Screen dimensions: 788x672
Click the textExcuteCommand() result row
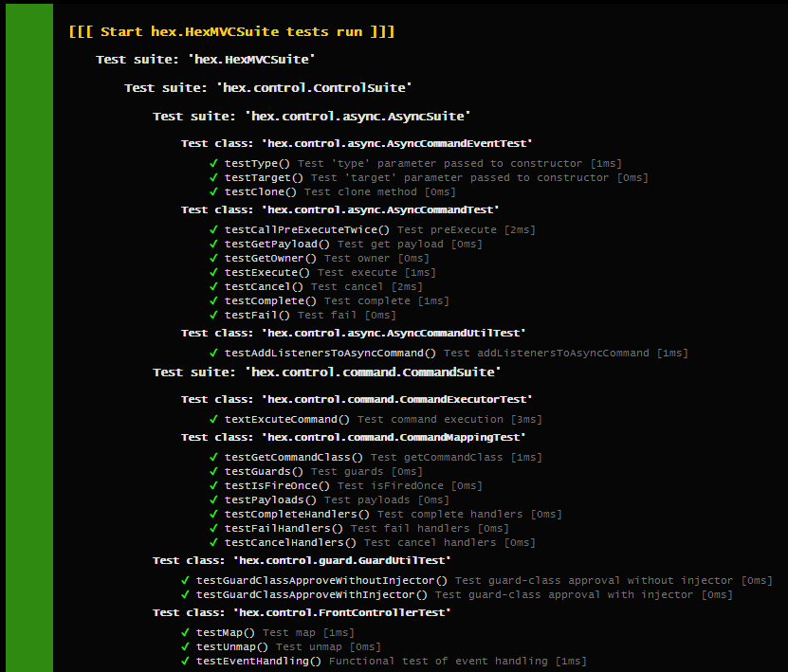376,419
